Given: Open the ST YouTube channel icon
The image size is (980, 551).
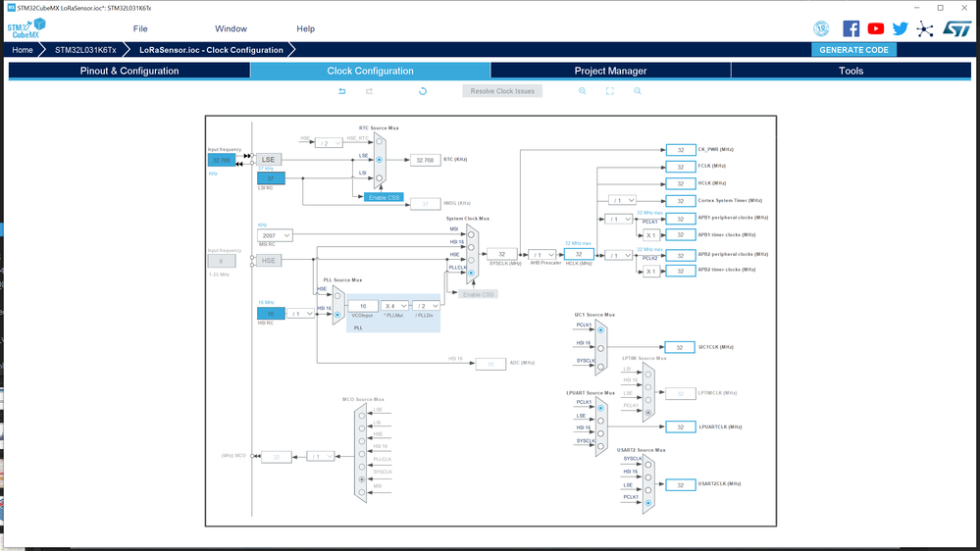Looking at the screenshot, I should coord(876,28).
